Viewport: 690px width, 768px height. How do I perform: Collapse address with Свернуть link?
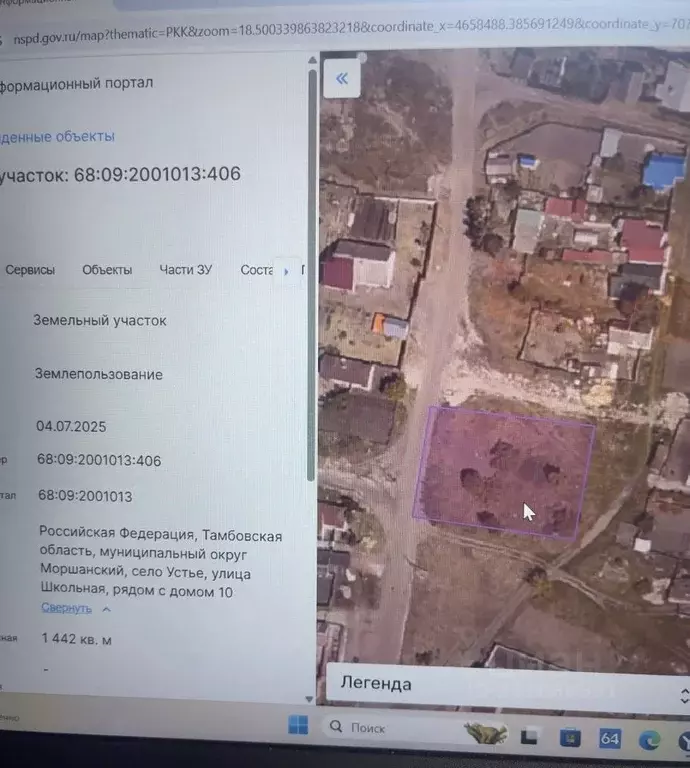click(66, 607)
